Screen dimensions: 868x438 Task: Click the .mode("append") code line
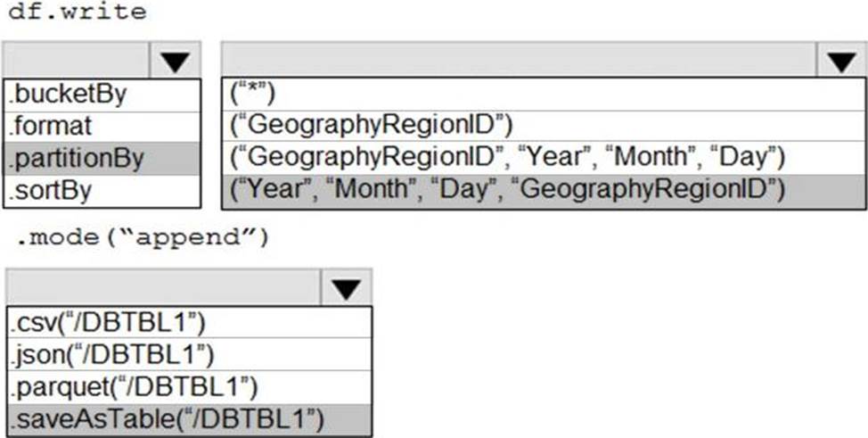pos(143,238)
